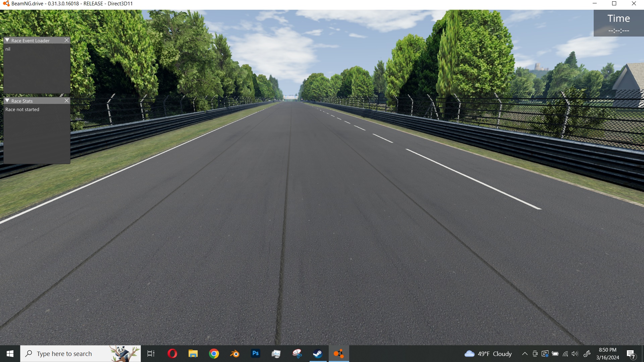Open the volume control
The image size is (644, 362).
575,354
